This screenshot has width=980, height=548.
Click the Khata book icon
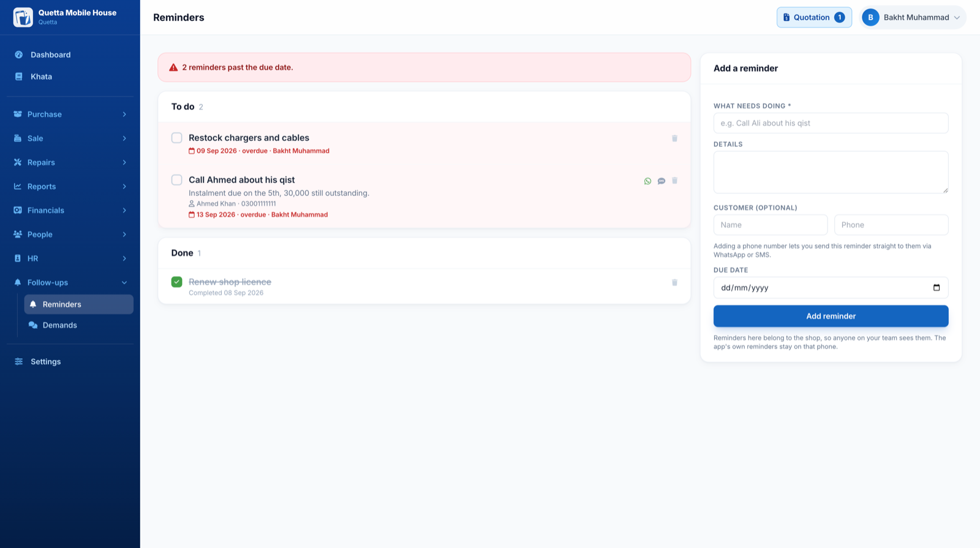19,77
